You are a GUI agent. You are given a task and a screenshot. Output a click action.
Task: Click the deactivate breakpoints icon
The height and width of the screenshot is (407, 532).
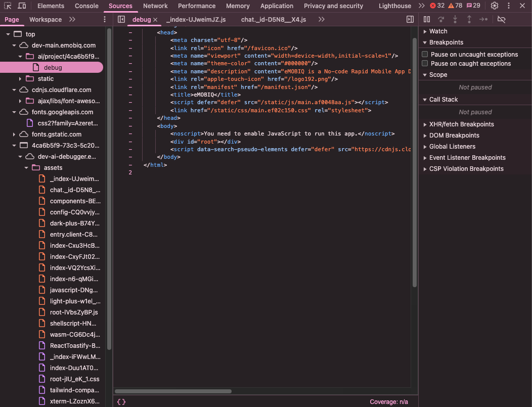point(501,19)
